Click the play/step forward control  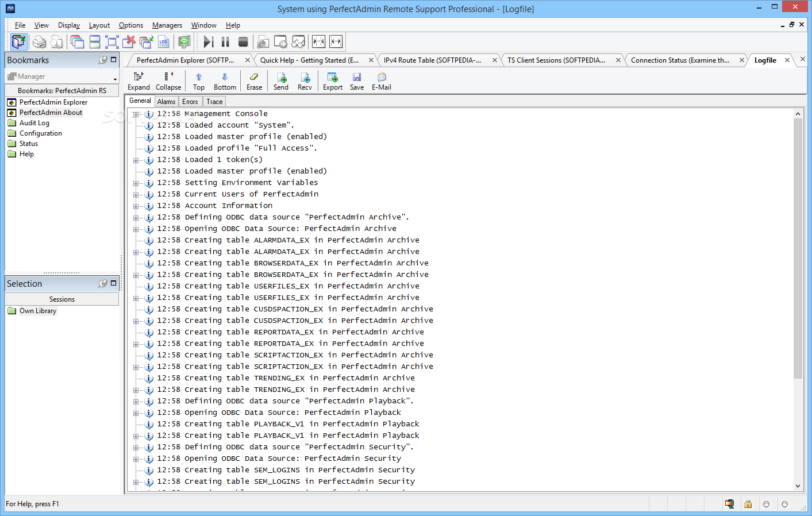[208, 42]
